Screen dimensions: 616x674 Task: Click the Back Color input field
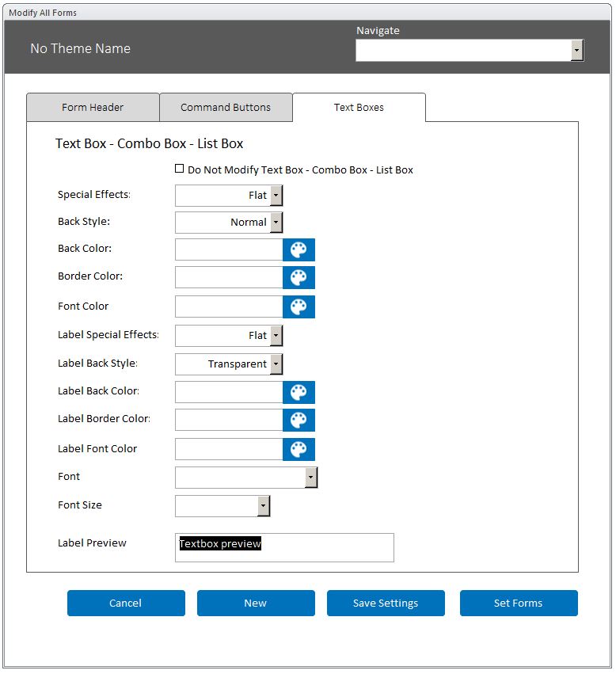[229, 249]
